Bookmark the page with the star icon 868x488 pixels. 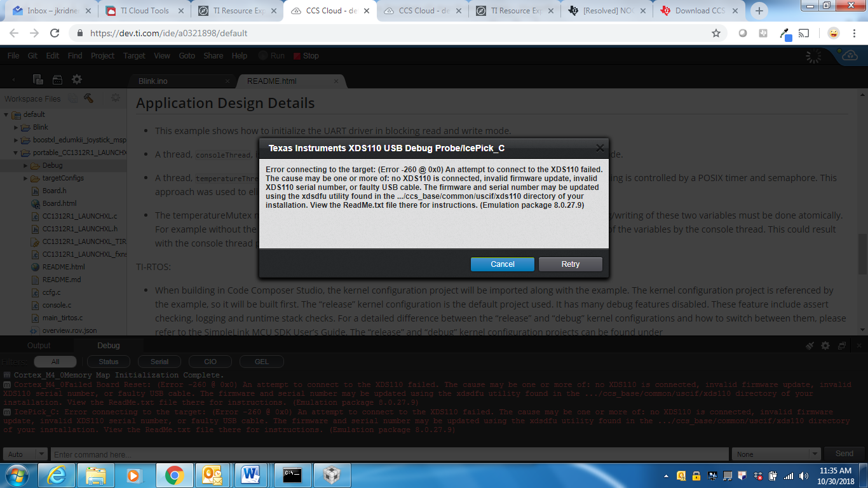pos(716,33)
